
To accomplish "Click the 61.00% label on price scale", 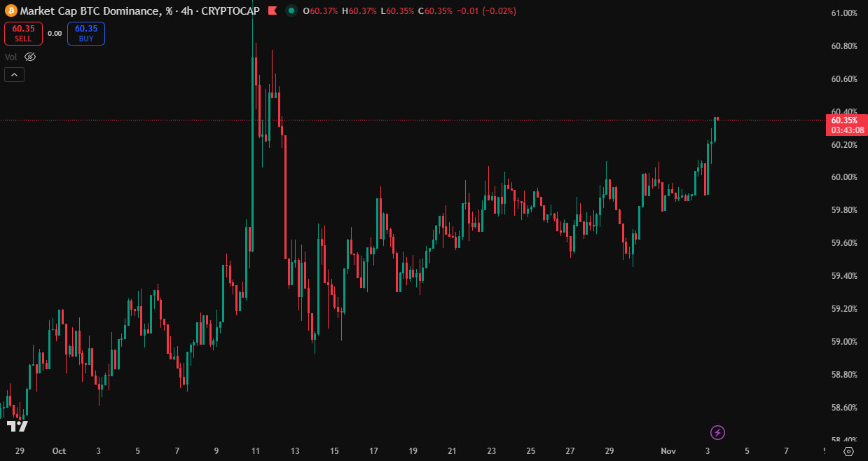I will tap(843, 13).
